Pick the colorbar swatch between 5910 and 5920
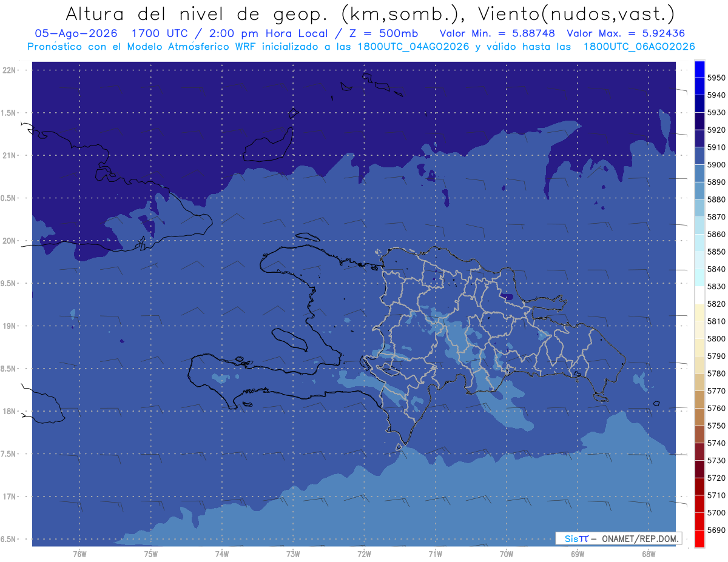This screenshot has height=562, width=728. click(x=699, y=138)
